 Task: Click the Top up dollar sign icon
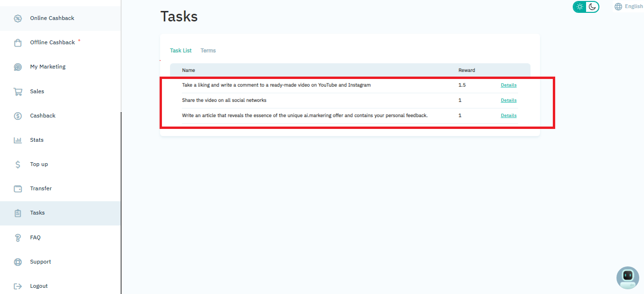click(x=18, y=165)
